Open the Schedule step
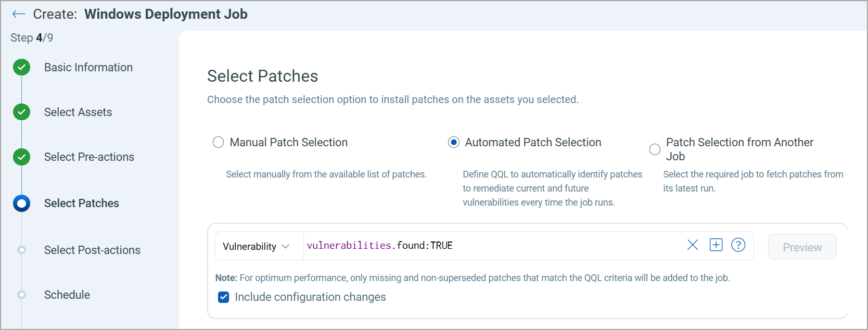Viewport: 868px width, 330px height. tap(67, 295)
